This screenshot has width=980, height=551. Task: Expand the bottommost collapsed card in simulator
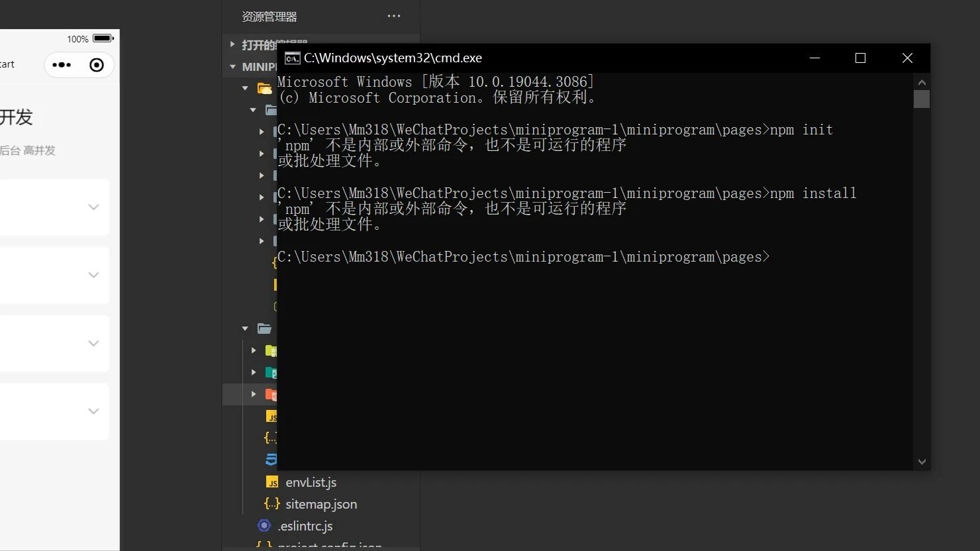click(x=93, y=411)
